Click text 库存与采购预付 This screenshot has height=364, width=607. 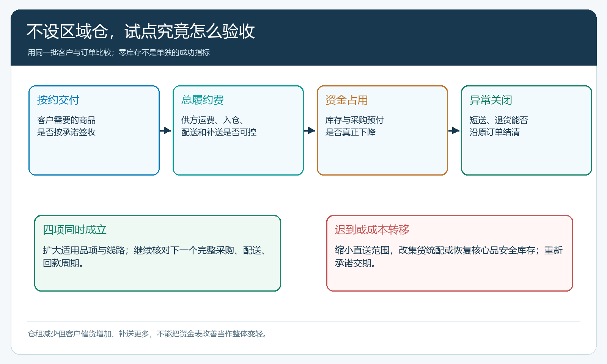pos(354,120)
